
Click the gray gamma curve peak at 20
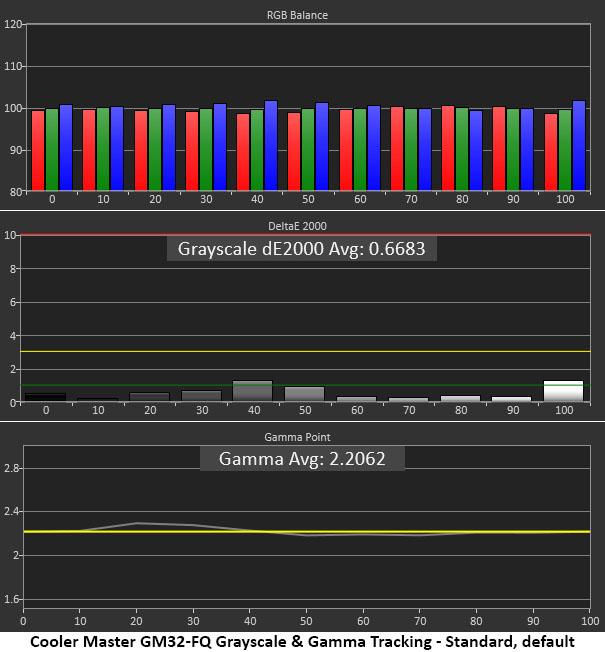137,523
